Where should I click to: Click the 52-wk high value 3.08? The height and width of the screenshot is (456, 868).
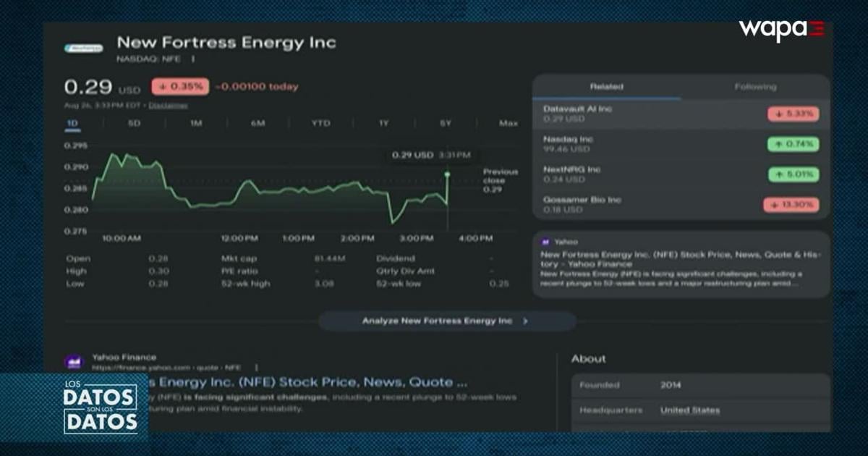point(324,284)
